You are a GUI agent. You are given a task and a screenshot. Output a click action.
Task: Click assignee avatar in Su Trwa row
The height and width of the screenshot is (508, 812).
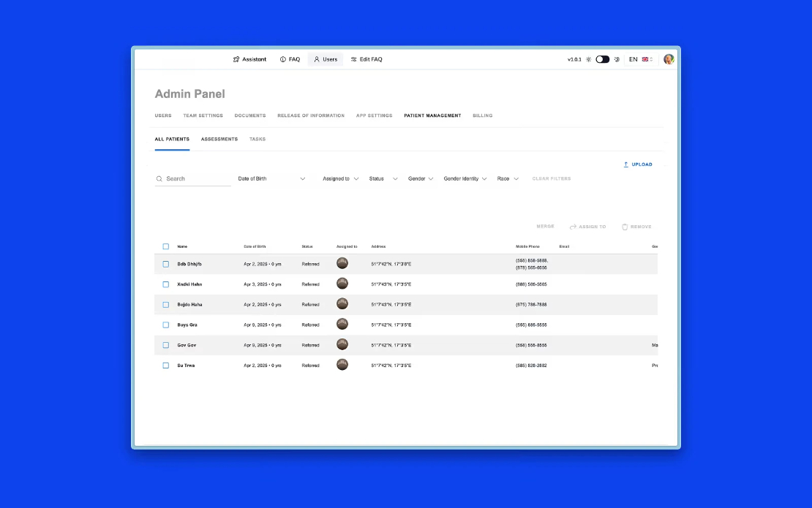tap(342, 364)
